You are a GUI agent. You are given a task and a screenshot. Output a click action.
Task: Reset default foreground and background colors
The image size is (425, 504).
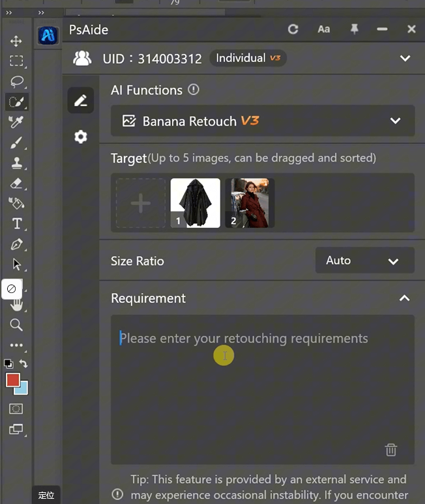(8, 363)
